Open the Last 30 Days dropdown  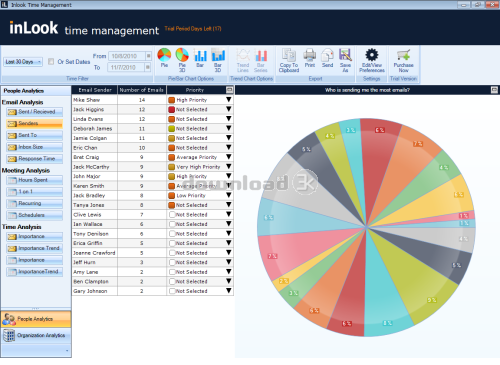[23, 62]
